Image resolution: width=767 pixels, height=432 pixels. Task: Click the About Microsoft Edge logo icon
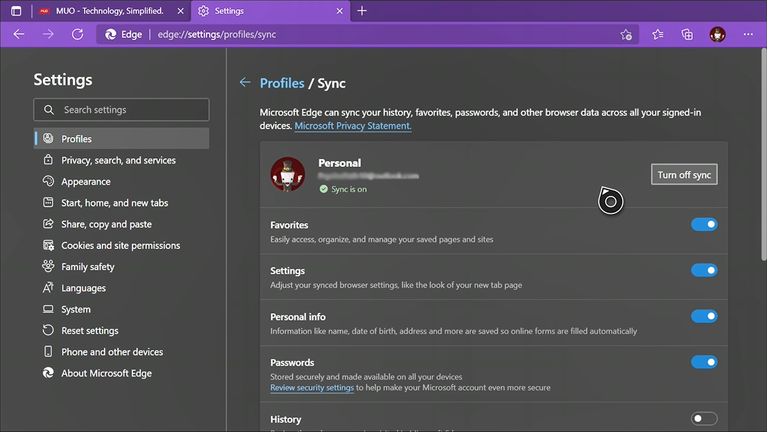(x=48, y=373)
